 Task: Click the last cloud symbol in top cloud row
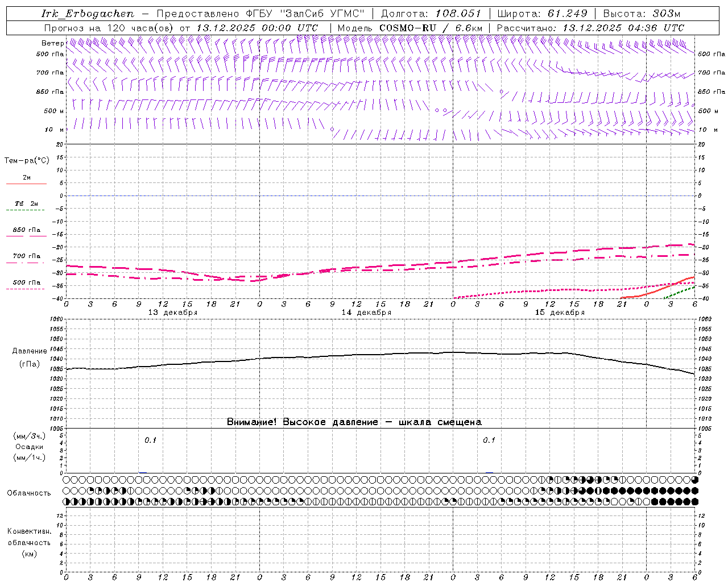pyautogui.click(x=695, y=480)
